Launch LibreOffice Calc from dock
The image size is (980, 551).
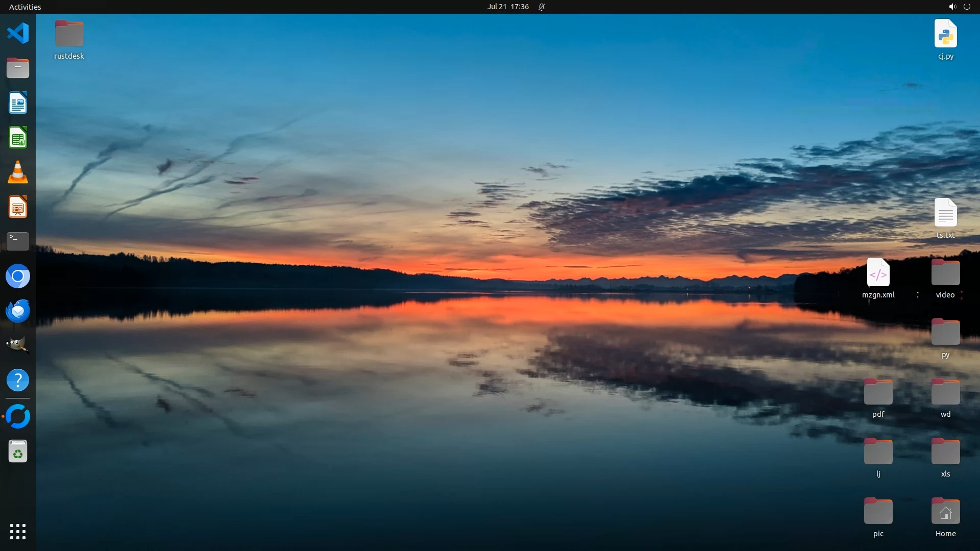(x=18, y=138)
